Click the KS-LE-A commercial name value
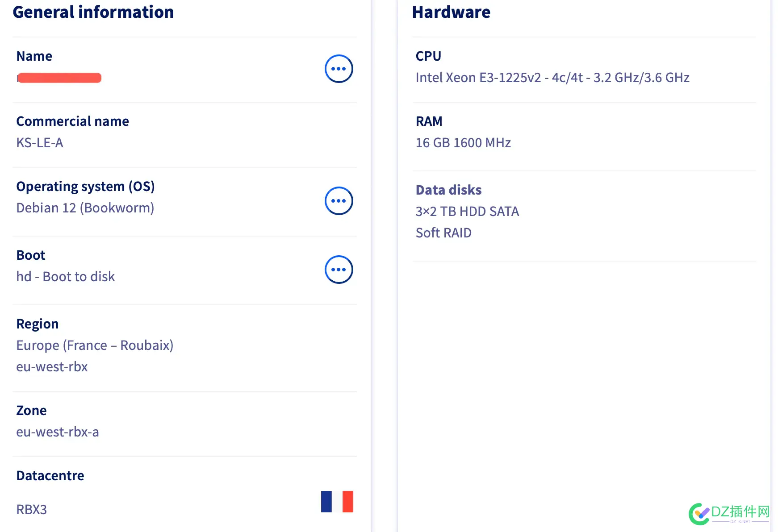This screenshot has height=532, width=778. tap(40, 143)
